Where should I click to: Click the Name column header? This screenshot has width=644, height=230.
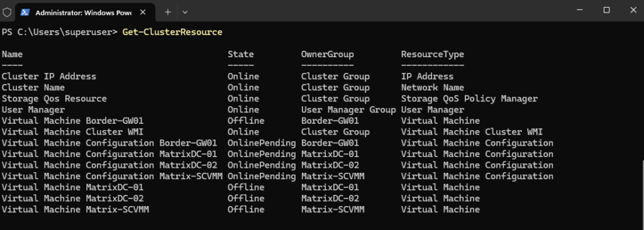point(13,54)
